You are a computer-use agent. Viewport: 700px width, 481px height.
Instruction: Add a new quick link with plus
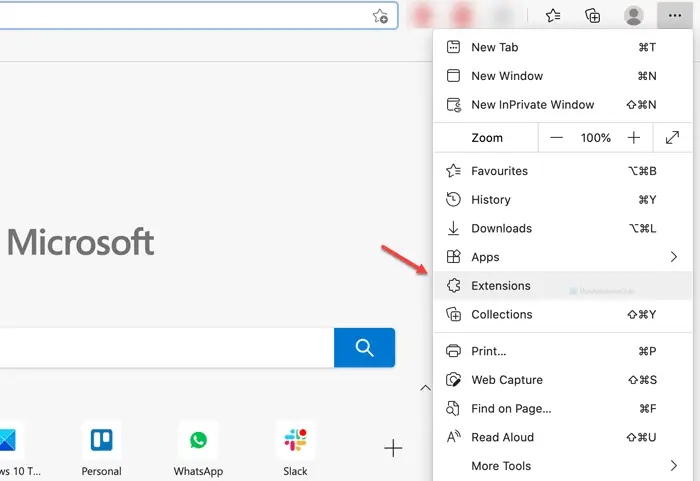(393, 448)
